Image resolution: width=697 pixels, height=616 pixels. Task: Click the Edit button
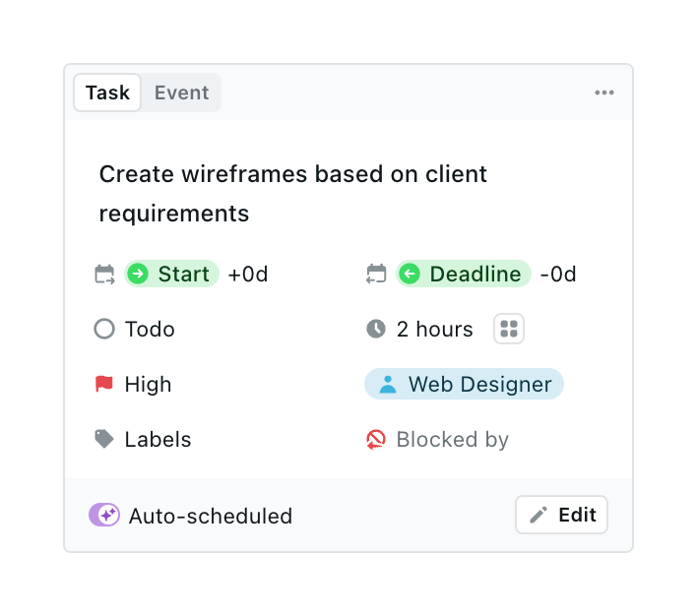coord(562,515)
